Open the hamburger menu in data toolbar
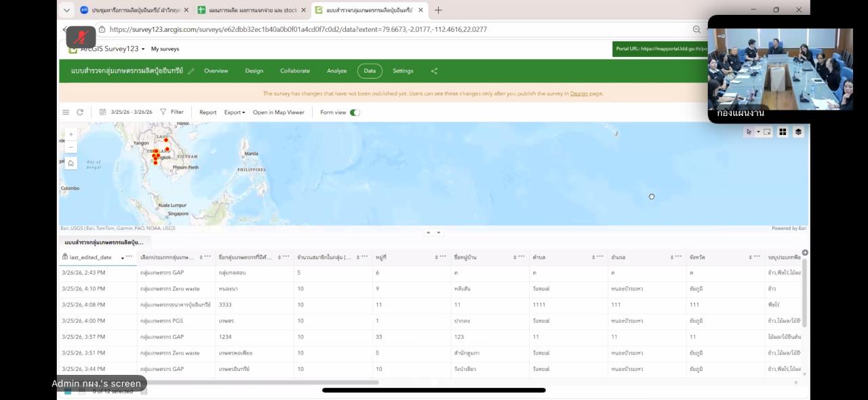The width and height of the screenshot is (868, 400). [66, 113]
